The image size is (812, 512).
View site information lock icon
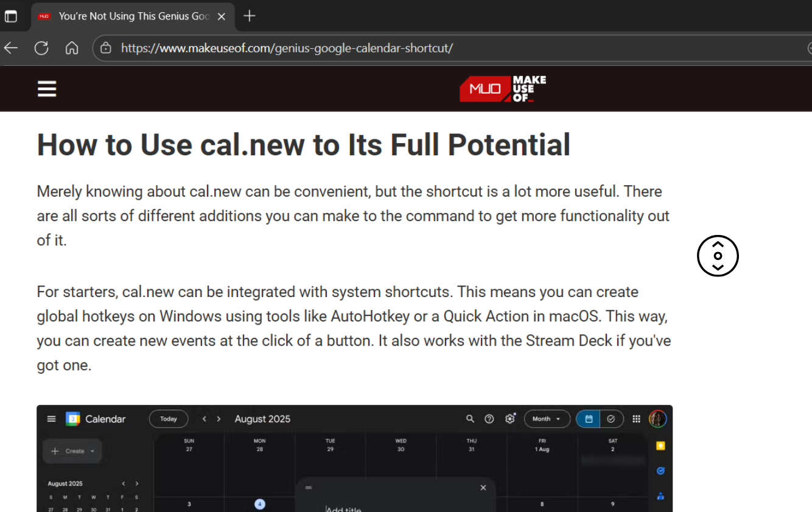tap(106, 48)
